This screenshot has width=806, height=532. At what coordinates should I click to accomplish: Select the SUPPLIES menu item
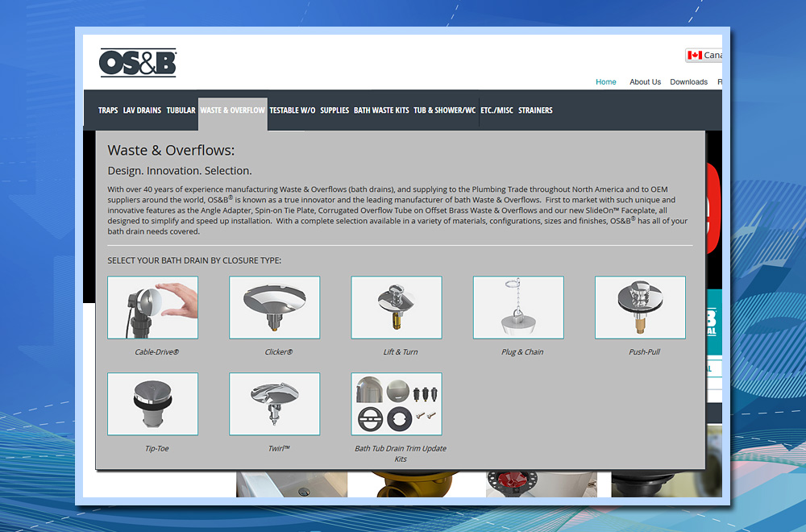pyautogui.click(x=334, y=110)
